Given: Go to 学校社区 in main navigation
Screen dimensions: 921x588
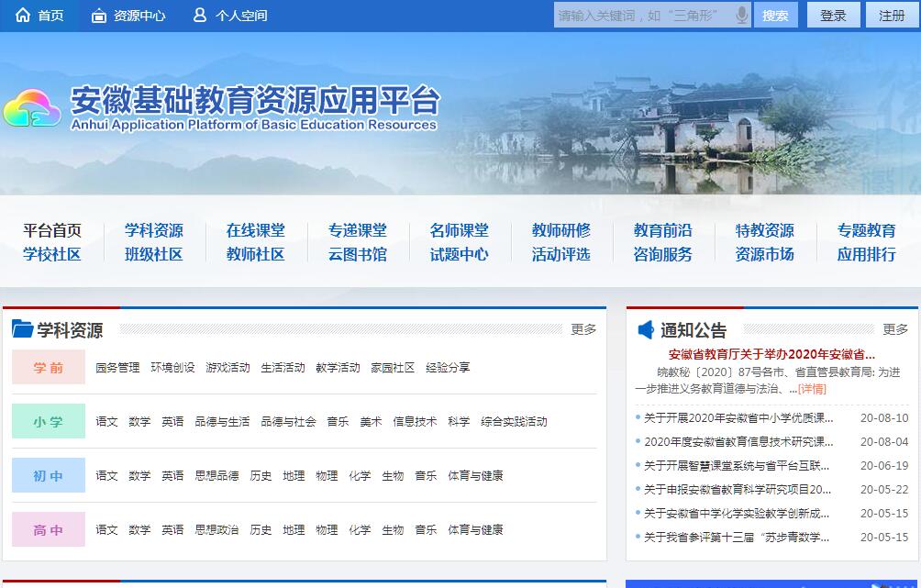Looking at the screenshot, I should pos(52,254).
